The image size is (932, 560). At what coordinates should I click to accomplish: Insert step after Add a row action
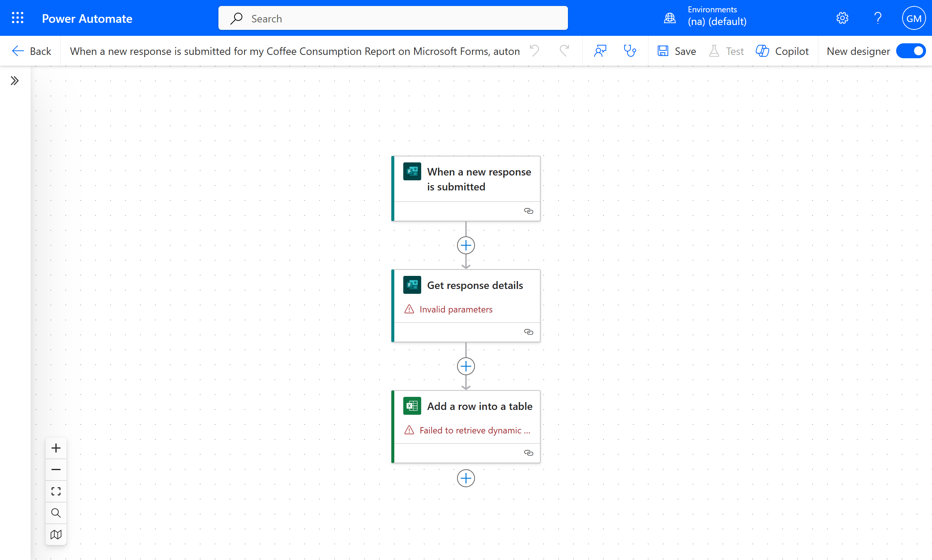[466, 479]
